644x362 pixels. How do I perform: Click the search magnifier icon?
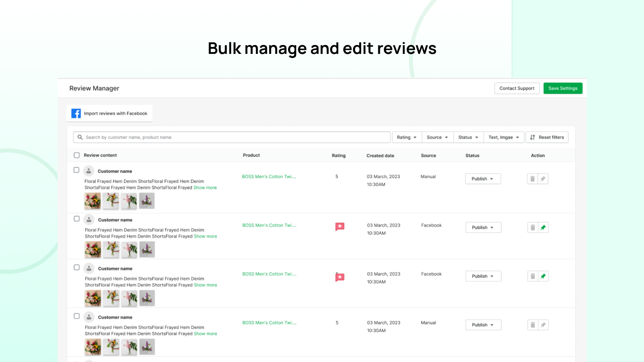click(x=80, y=137)
